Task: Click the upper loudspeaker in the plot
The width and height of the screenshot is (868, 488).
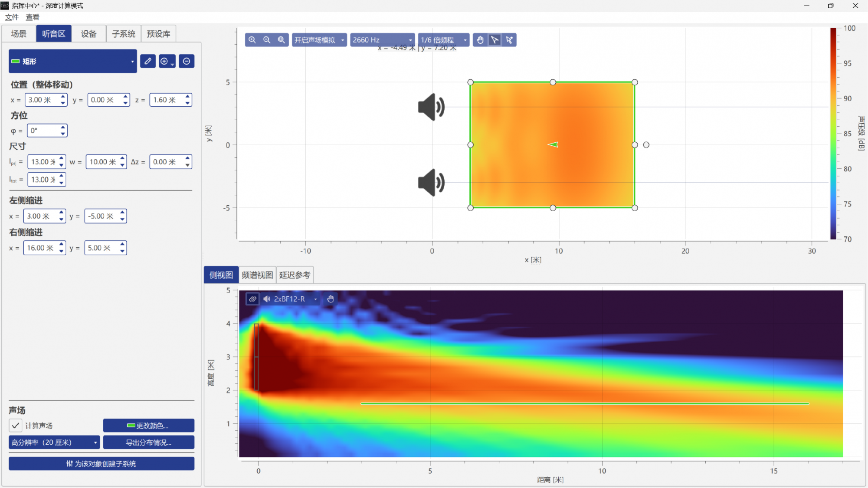Action: pos(431,107)
